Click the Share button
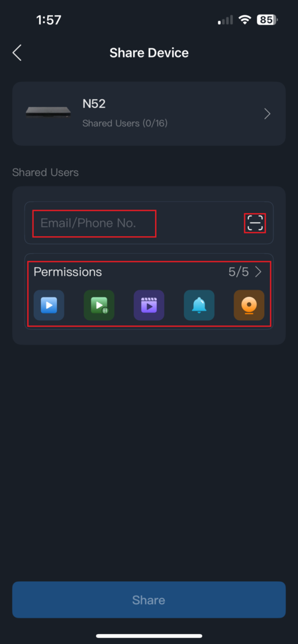Image resolution: width=298 pixels, height=644 pixels. (149, 600)
